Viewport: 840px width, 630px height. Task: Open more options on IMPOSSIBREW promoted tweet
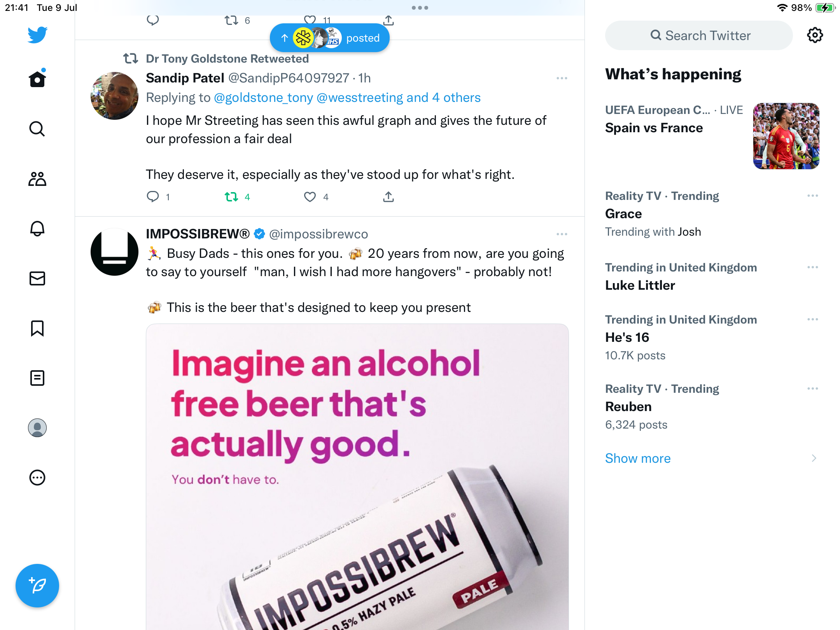tap(562, 234)
